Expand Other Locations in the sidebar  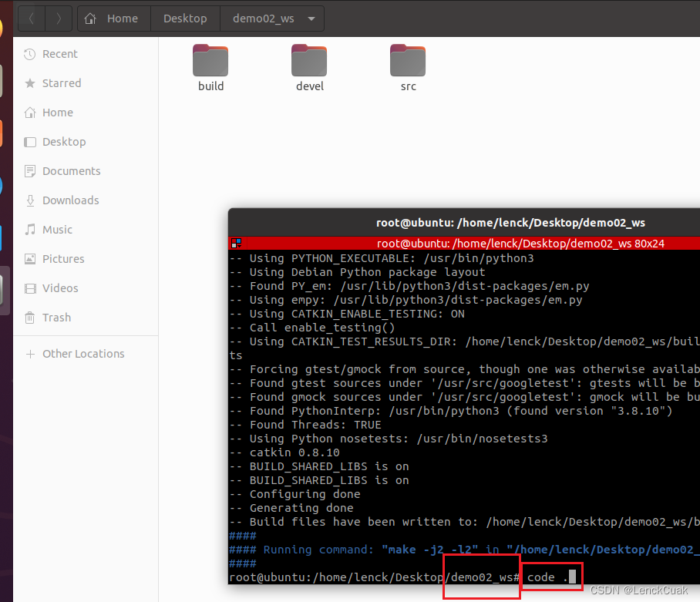[x=82, y=354]
